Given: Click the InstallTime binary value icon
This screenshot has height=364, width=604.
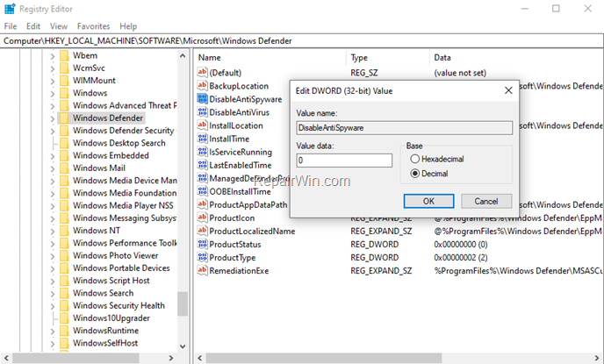Looking at the screenshot, I should click(202, 139).
